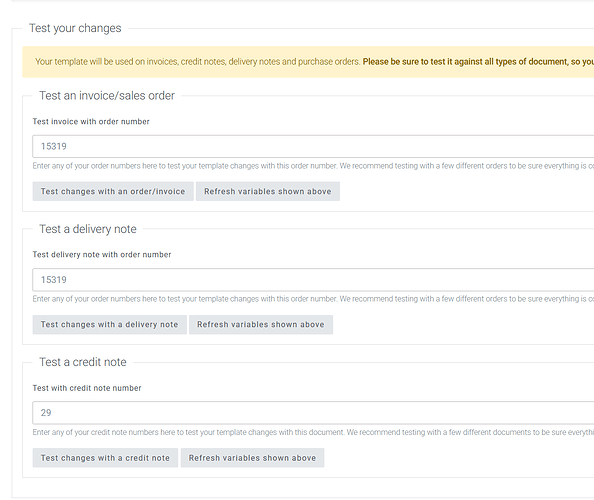This screenshot has height=500, width=594.
Task: Click the 'Test your changes' section heading
Action: 75,28
